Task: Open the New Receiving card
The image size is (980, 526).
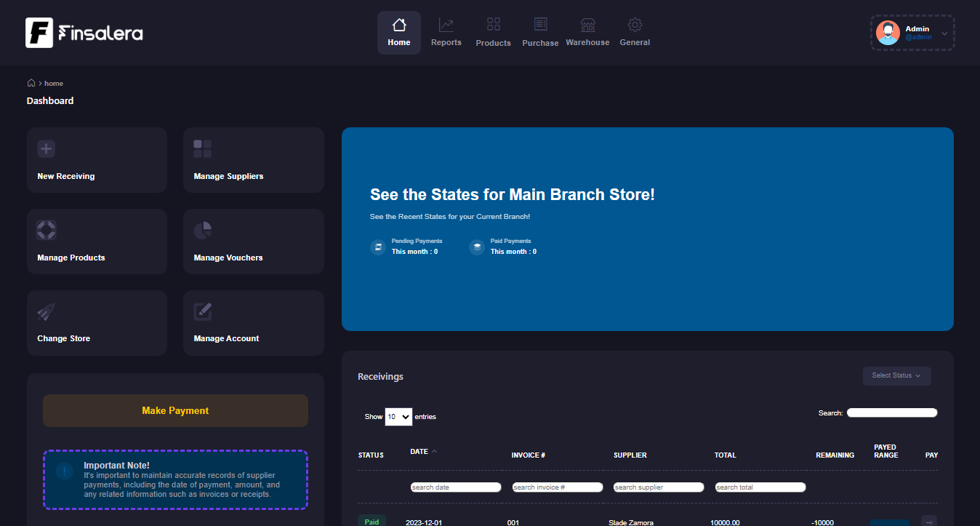Action: coord(97,160)
